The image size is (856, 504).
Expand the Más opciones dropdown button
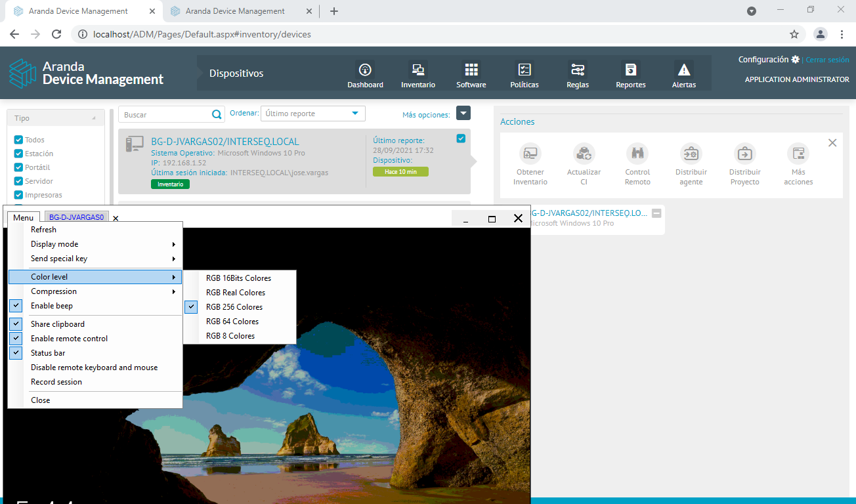coord(463,114)
